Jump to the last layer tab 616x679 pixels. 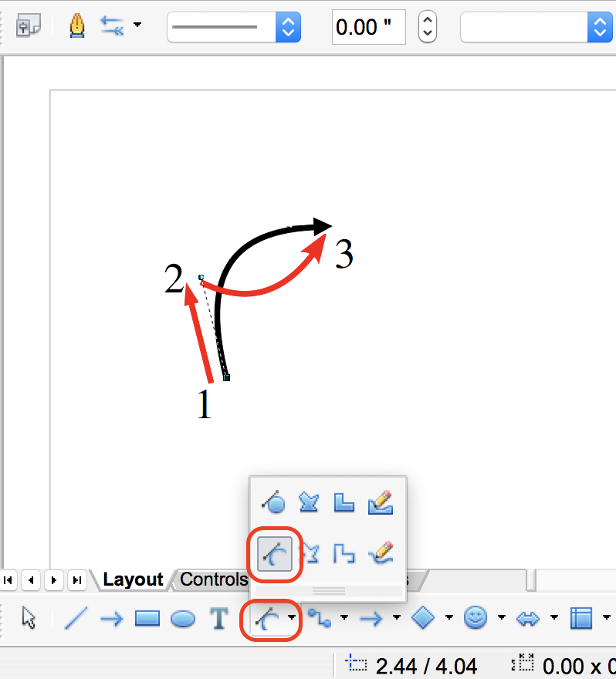(x=77, y=579)
